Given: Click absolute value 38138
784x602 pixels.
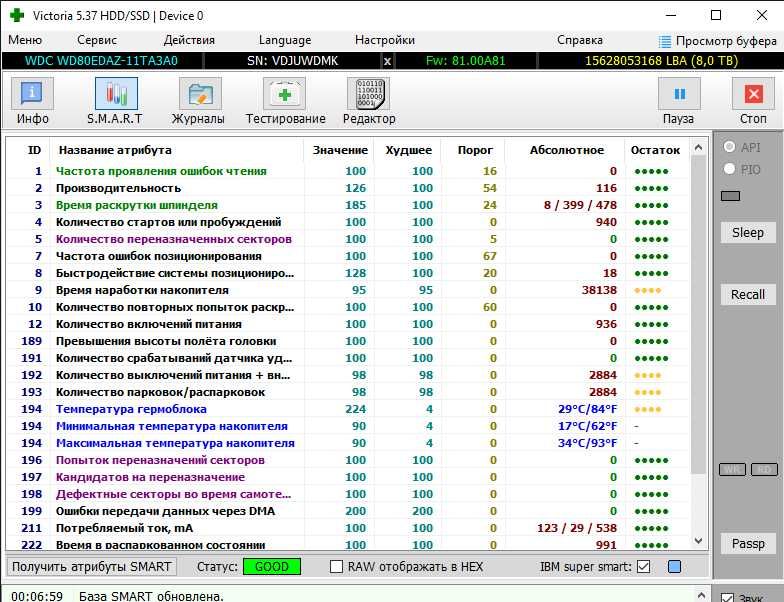Looking at the screenshot, I should click(x=599, y=290).
